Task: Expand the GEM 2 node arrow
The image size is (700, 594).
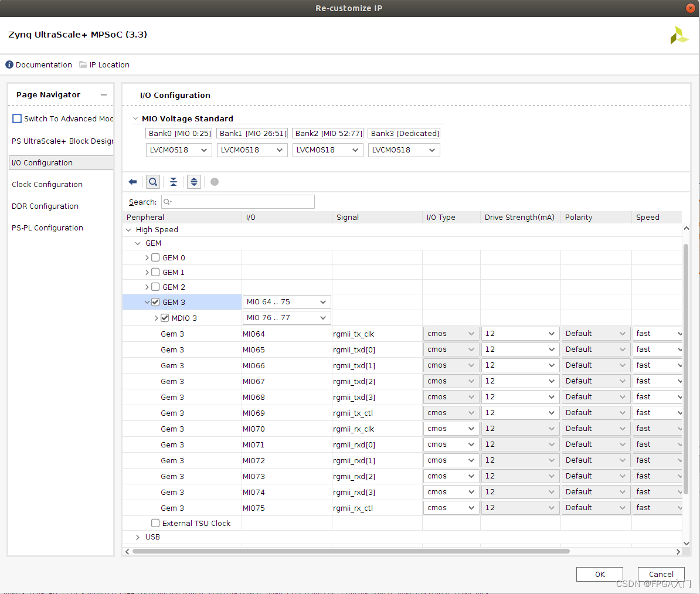Action: click(147, 287)
